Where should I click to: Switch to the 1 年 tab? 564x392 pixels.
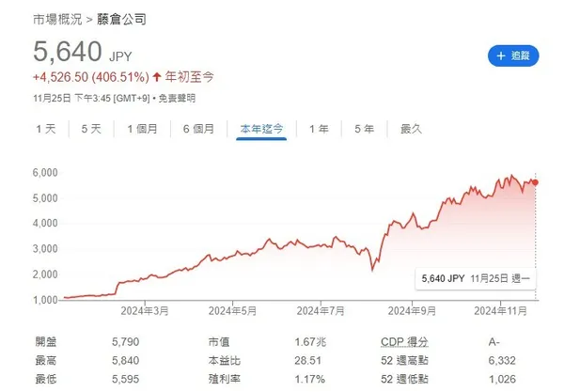coord(319,129)
